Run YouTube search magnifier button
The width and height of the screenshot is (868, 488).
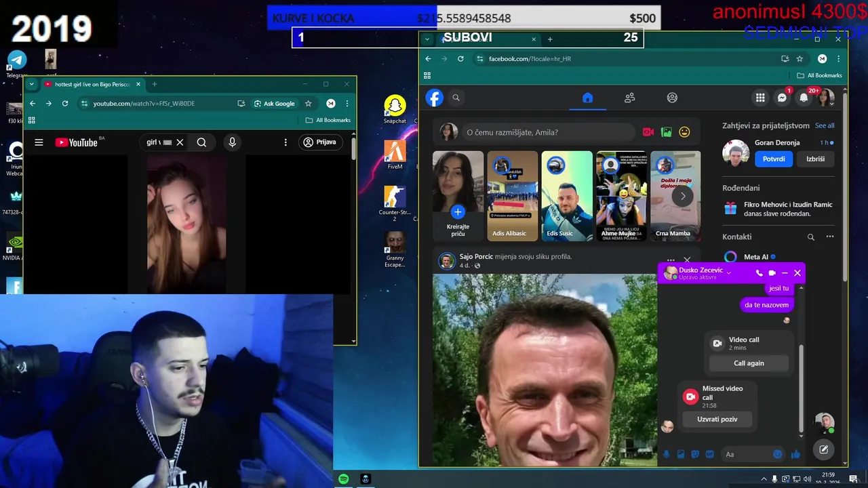(x=201, y=142)
